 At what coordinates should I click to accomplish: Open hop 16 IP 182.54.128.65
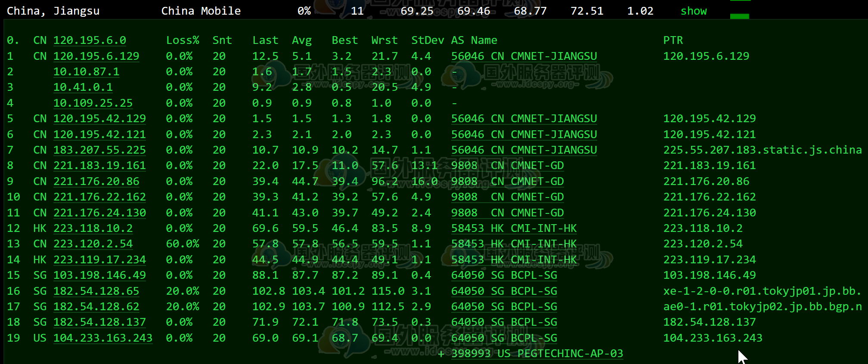(x=96, y=291)
